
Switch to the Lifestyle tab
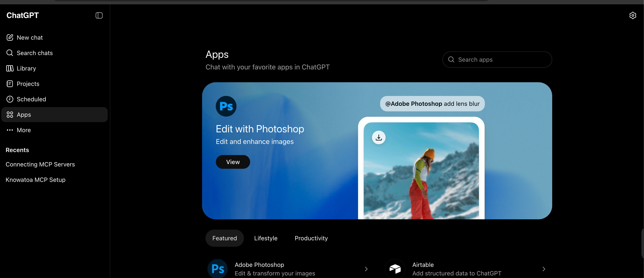[x=266, y=238]
